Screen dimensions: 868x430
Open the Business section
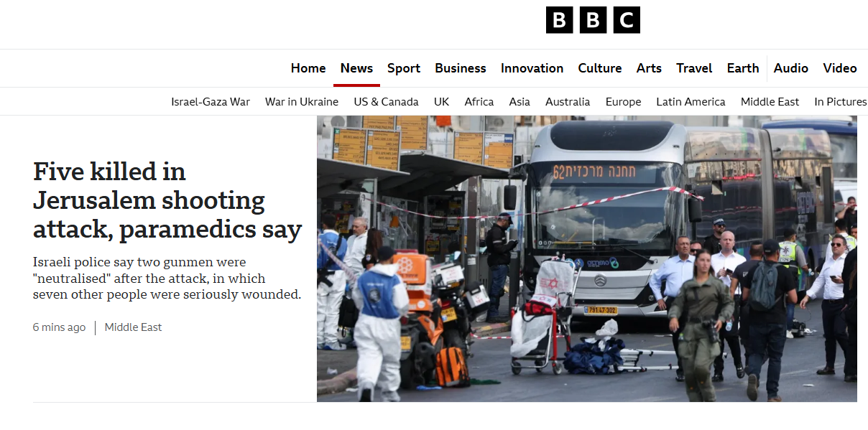click(461, 68)
